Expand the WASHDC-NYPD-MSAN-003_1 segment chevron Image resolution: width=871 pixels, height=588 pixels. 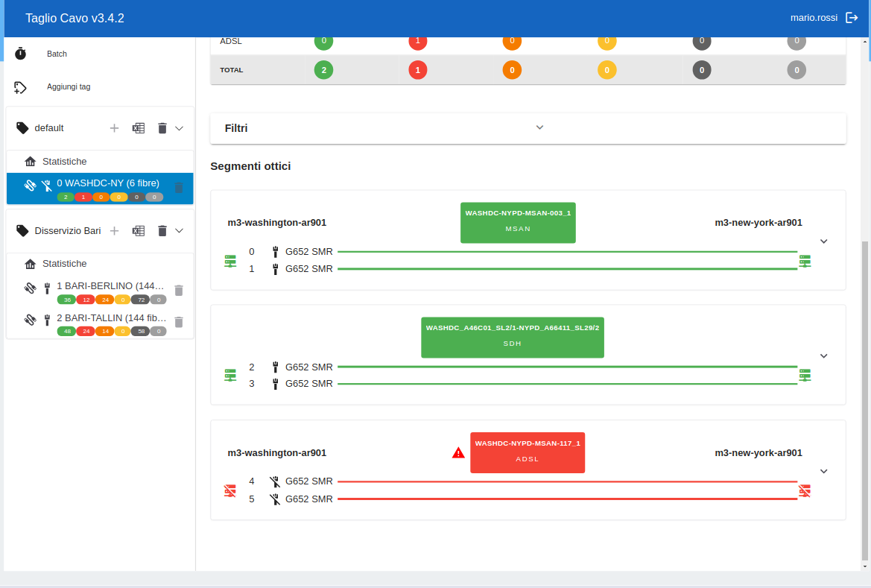coord(823,241)
